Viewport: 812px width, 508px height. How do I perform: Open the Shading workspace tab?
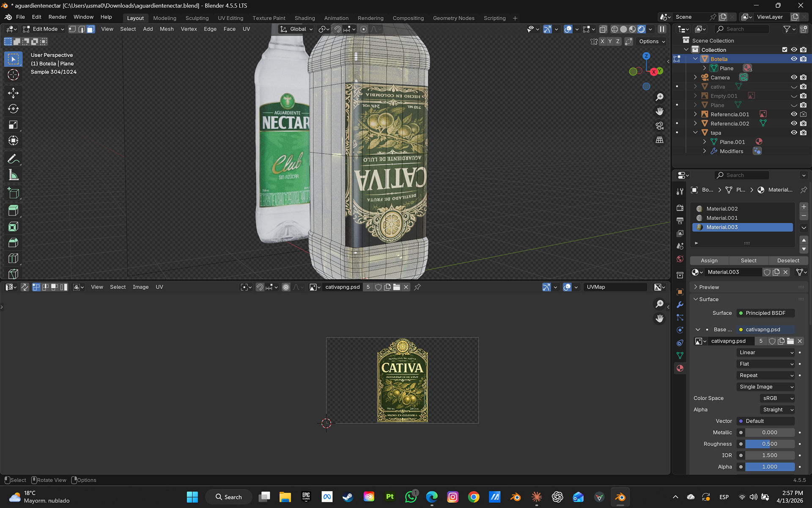tap(304, 18)
